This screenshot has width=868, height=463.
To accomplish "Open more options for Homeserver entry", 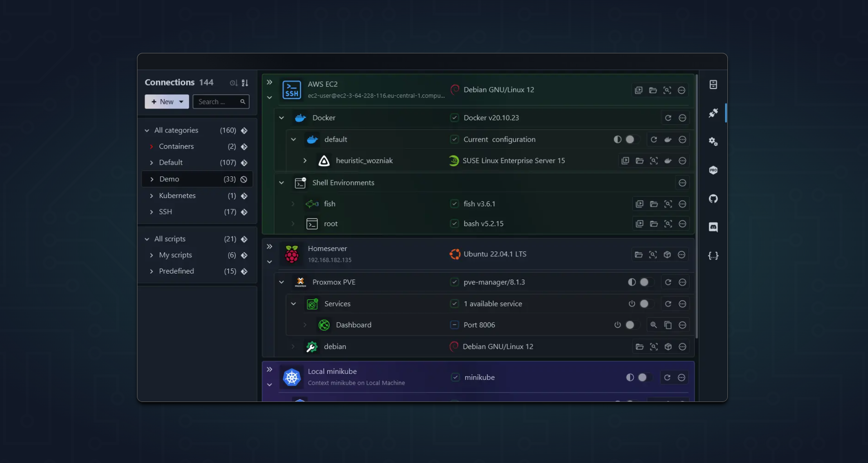I will click(x=682, y=255).
